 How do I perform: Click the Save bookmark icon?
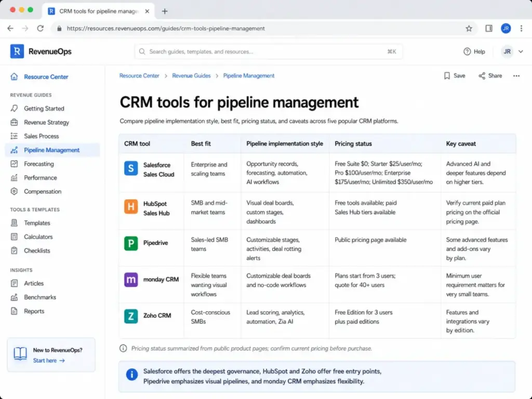pyautogui.click(x=447, y=76)
